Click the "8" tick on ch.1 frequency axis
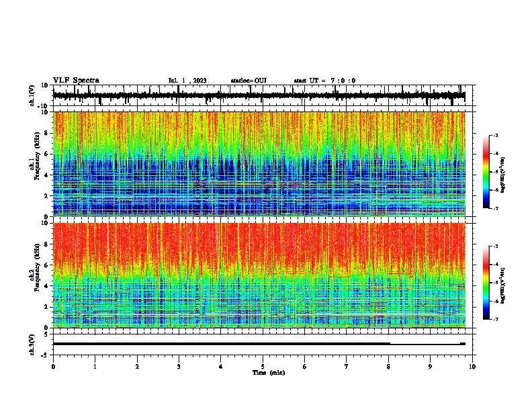 click(x=47, y=133)
